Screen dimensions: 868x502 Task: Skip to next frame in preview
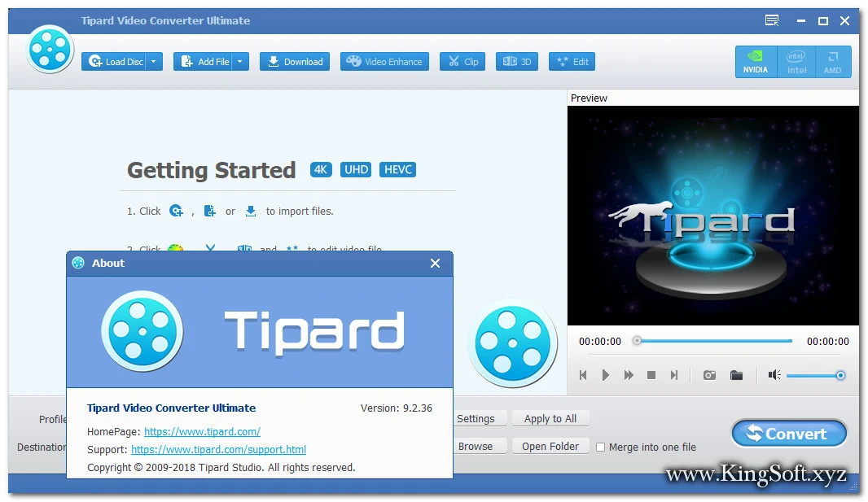673,375
